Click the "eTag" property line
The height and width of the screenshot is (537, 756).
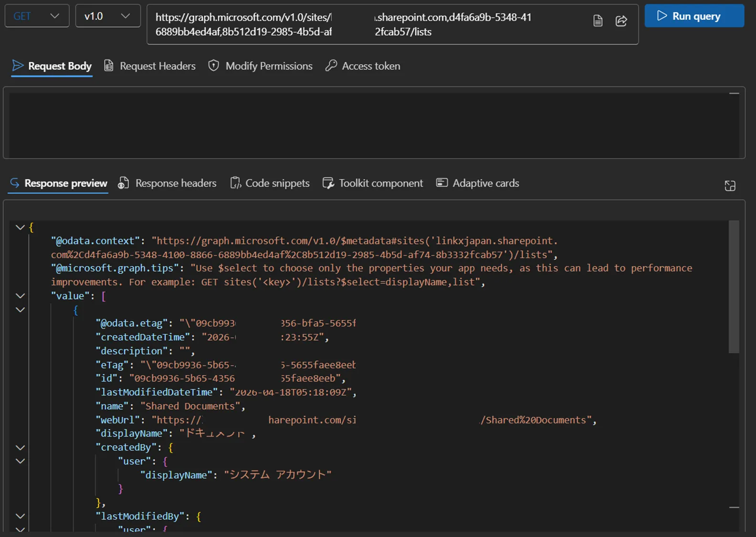[x=226, y=365]
